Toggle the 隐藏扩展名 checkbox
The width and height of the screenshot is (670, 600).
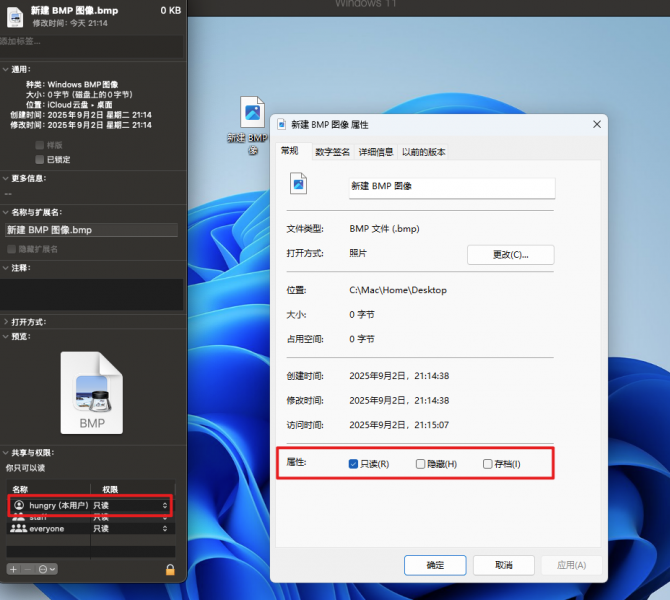point(12,249)
